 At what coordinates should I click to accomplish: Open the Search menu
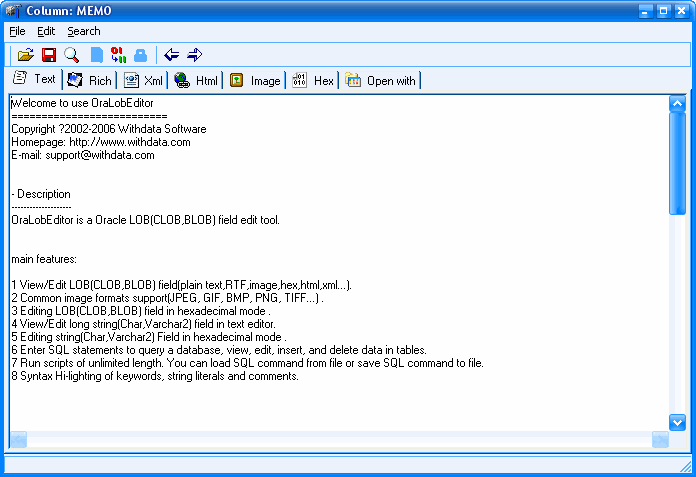pos(84,31)
